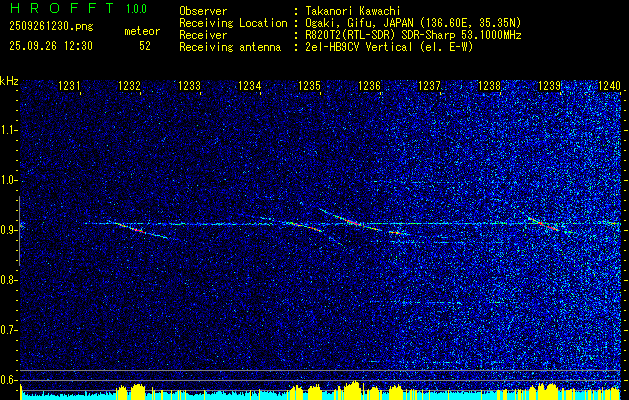The image size is (629, 400).
Task: Click the 1231 time marker
Action: click(x=69, y=86)
